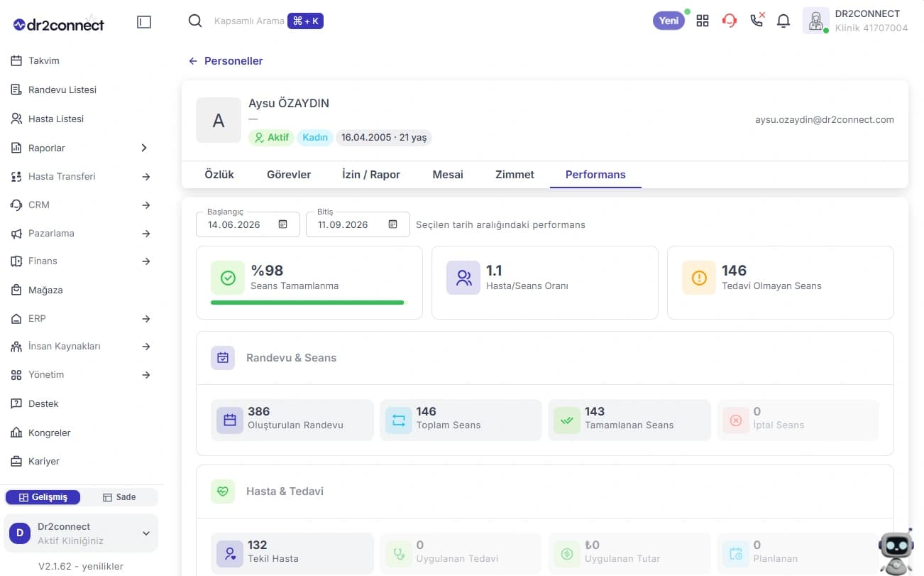Image resolution: width=924 pixels, height=576 pixels.
Task: Click the Toplam Seans repeat icon
Action: pyautogui.click(x=398, y=420)
